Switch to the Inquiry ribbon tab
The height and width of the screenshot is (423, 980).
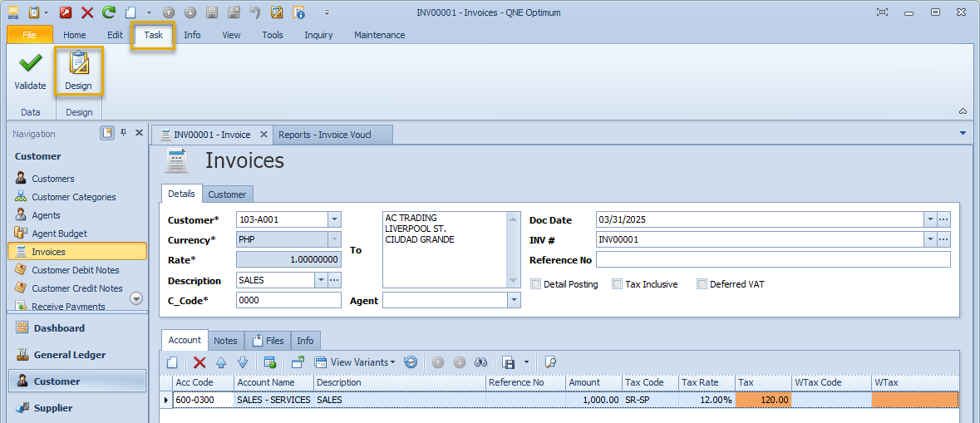click(318, 35)
